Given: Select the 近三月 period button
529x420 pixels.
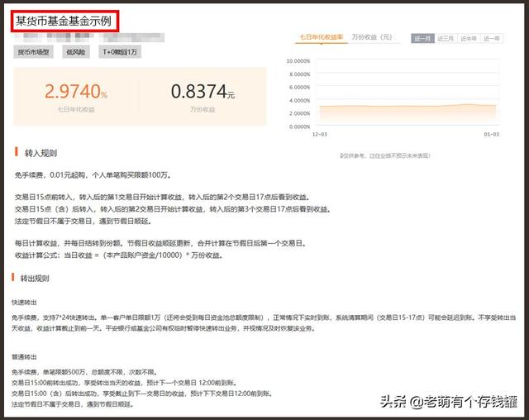Looking at the screenshot, I should (x=446, y=39).
